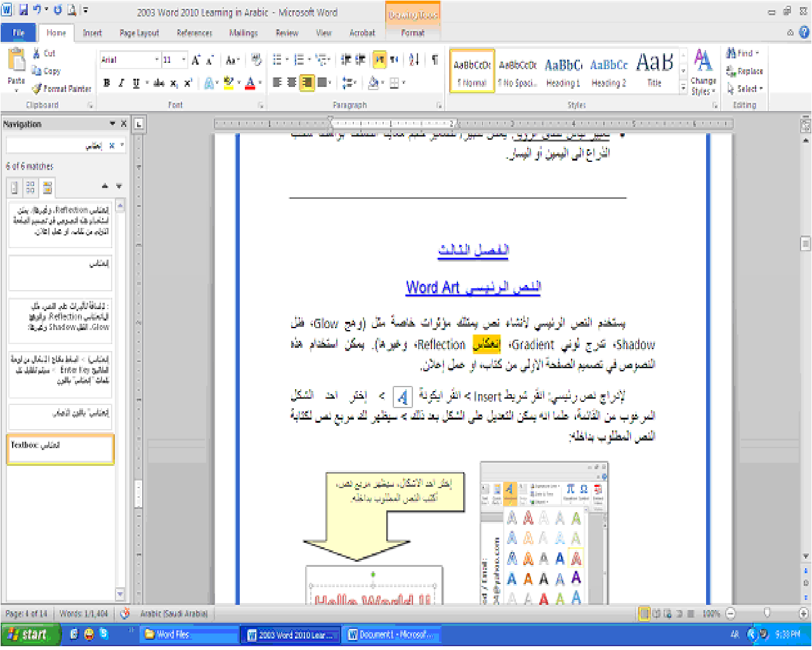Open the Select dropdown in Editing
The width and height of the screenshot is (812, 650).
745,89
